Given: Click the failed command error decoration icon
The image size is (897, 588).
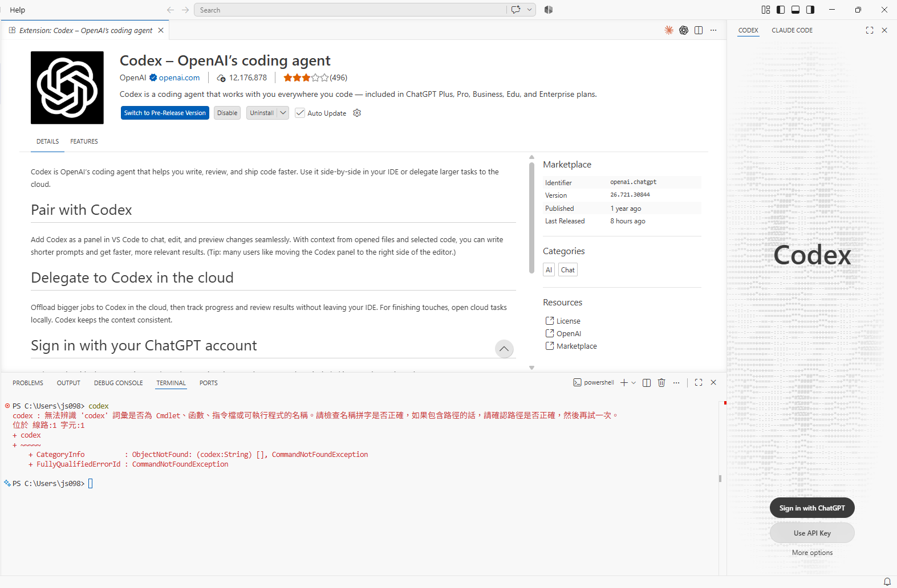Looking at the screenshot, I should click(7, 406).
